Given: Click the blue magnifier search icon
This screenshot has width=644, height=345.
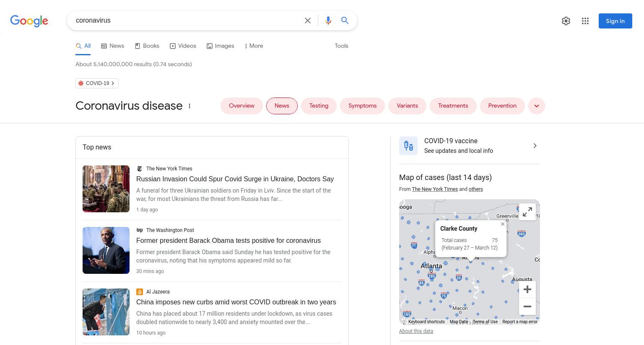Looking at the screenshot, I should tap(345, 21).
